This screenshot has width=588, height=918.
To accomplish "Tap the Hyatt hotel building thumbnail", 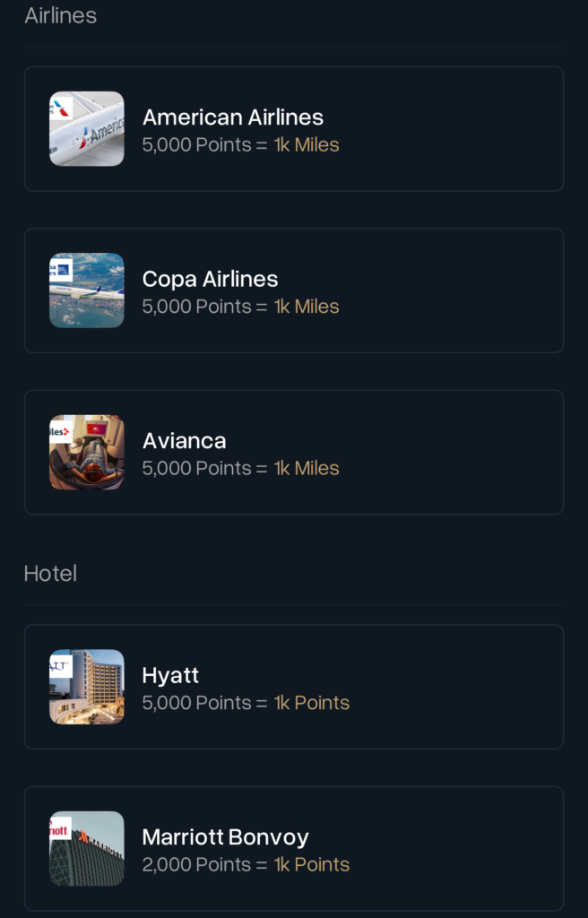I will coord(87,687).
